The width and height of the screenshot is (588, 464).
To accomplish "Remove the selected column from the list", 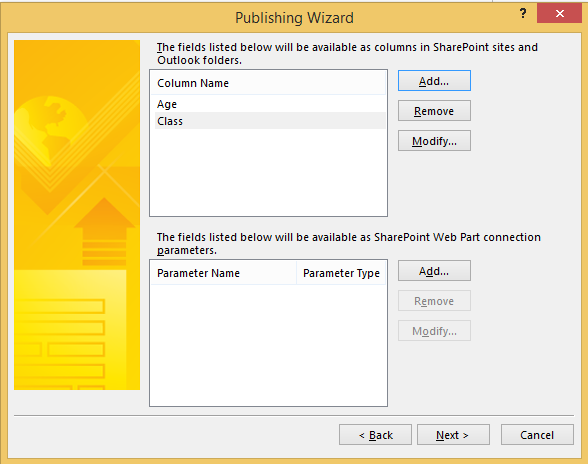I will click(x=434, y=111).
